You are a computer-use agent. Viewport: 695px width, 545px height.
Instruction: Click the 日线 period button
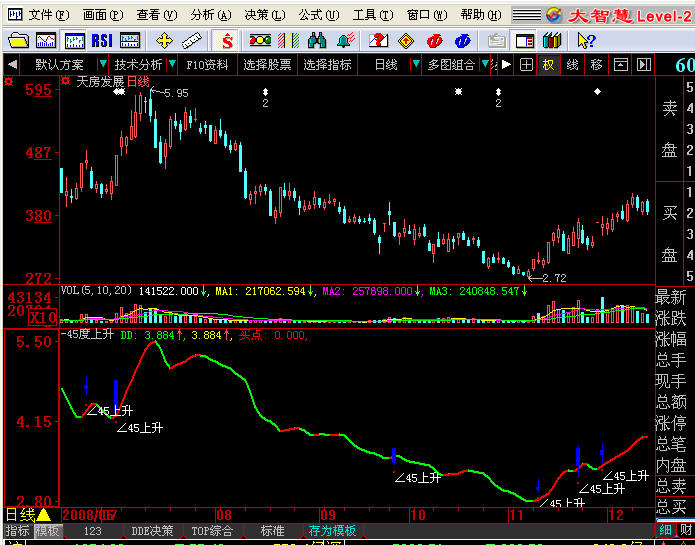(x=386, y=65)
